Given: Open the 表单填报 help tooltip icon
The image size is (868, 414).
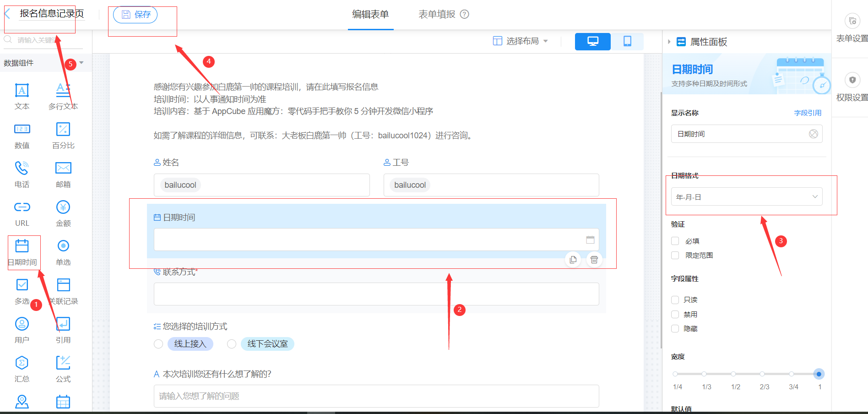Looking at the screenshot, I should point(464,14).
